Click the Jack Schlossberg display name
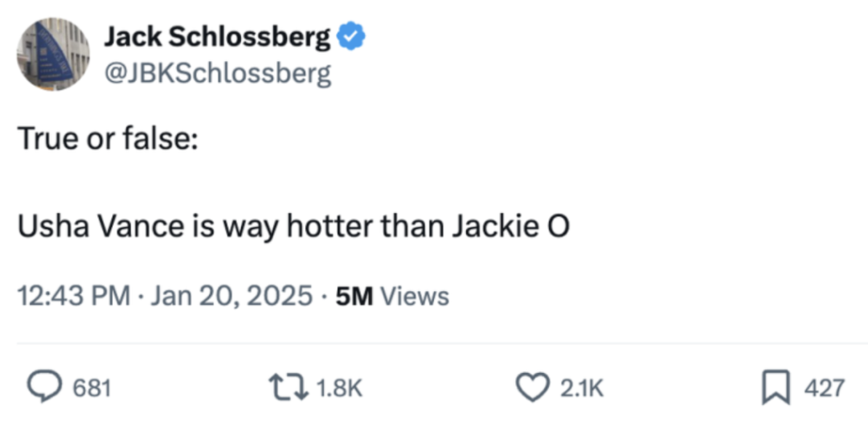The image size is (868, 422). pyautogui.click(x=217, y=38)
